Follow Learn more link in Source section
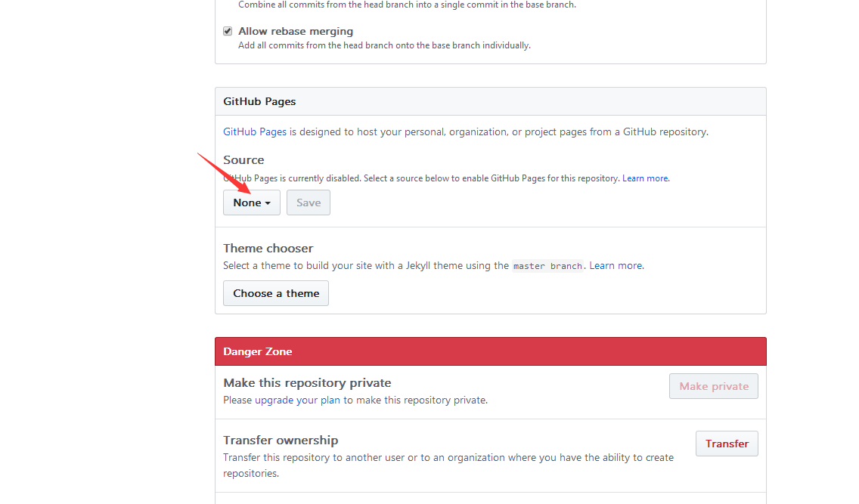Screen dimensions: 859x504 click(x=645, y=178)
